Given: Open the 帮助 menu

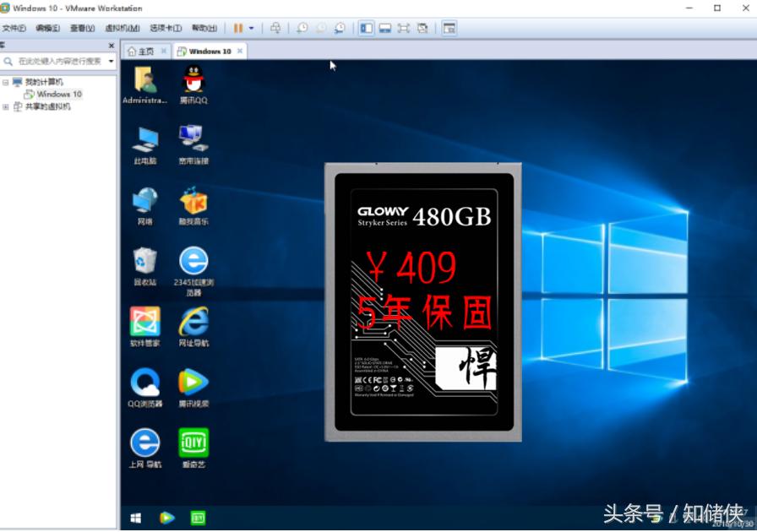Looking at the screenshot, I should click(204, 28).
